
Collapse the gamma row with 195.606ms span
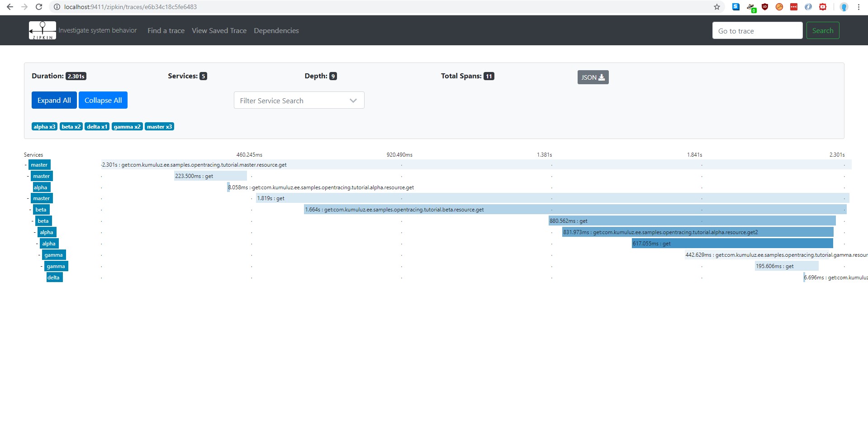click(x=42, y=266)
